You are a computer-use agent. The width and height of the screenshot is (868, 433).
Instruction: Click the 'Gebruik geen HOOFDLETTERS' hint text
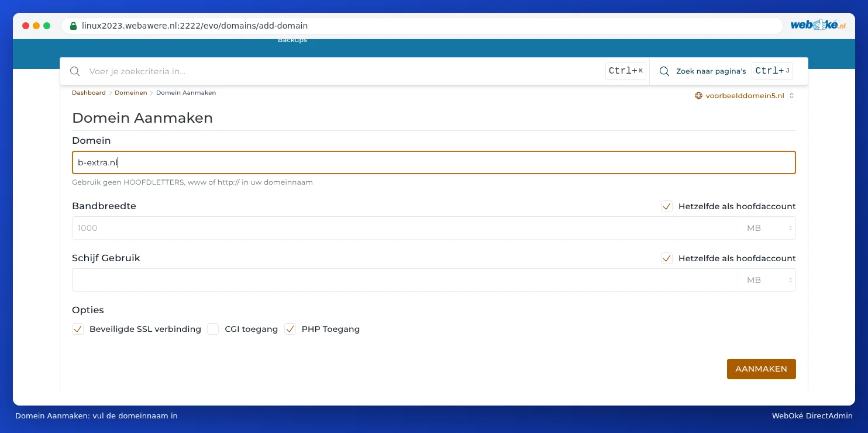pyautogui.click(x=192, y=182)
